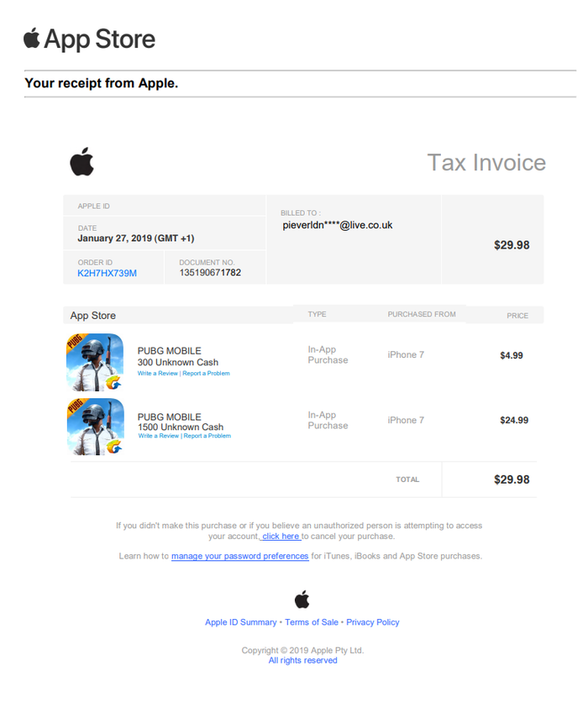The width and height of the screenshot is (588, 718).
Task: Open manage your password preferences link
Action: coord(240,556)
